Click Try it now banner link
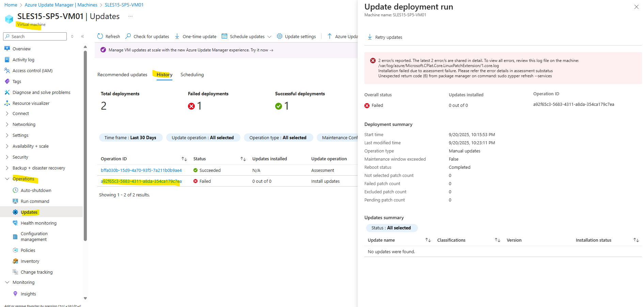 point(262,50)
